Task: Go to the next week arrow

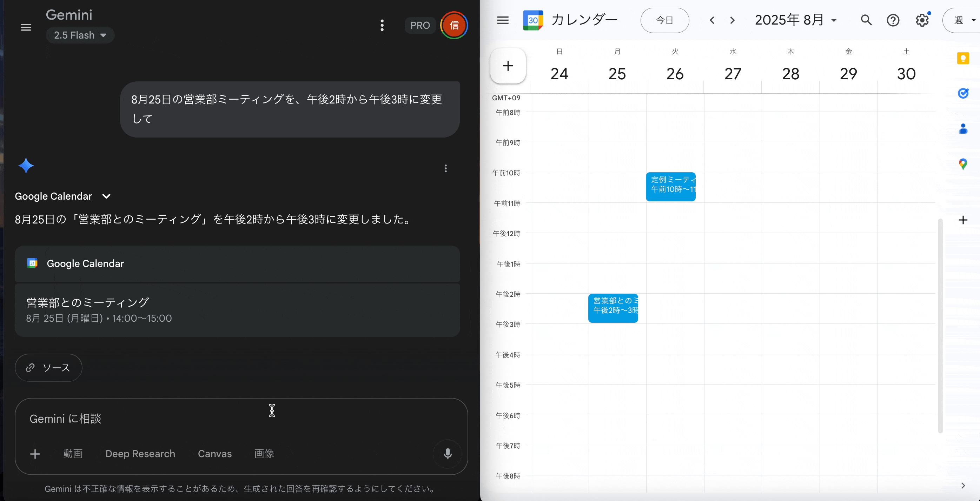Action: [732, 20]
